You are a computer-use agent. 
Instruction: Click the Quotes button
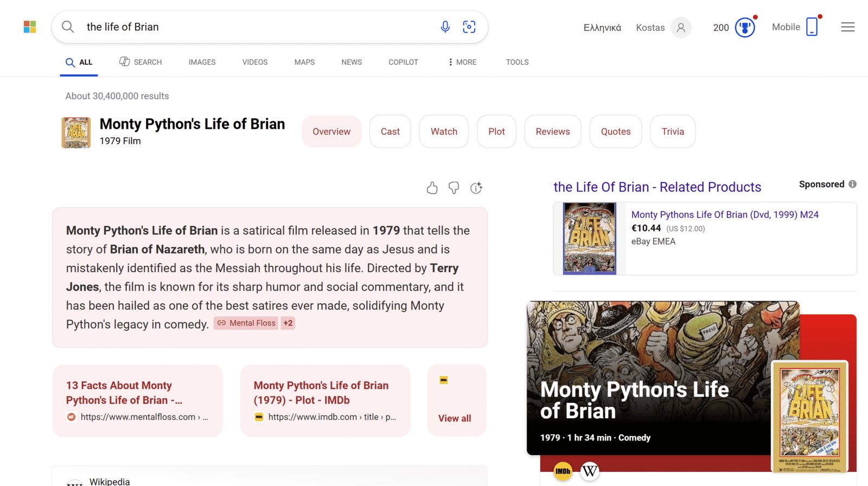[x=615, y=132]
